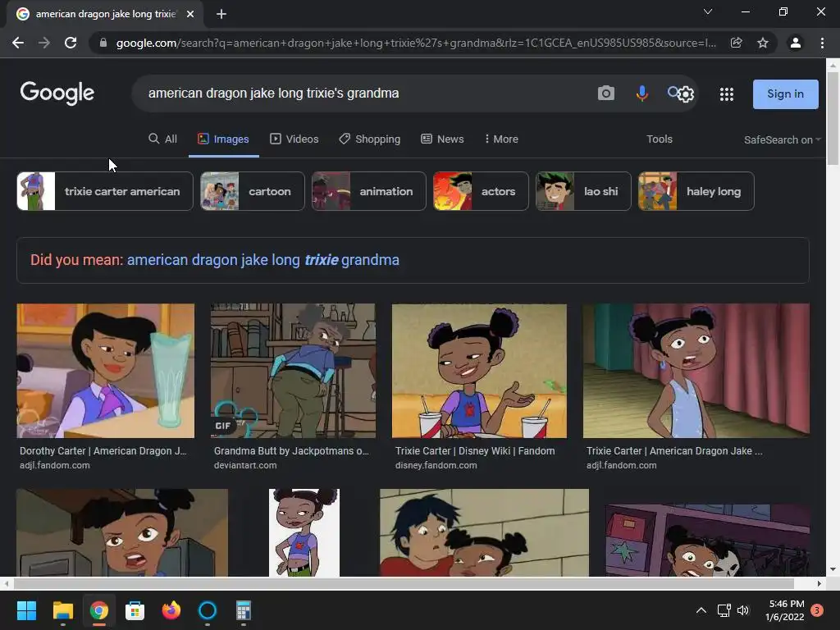Open the notification center badge

(817, 610)
